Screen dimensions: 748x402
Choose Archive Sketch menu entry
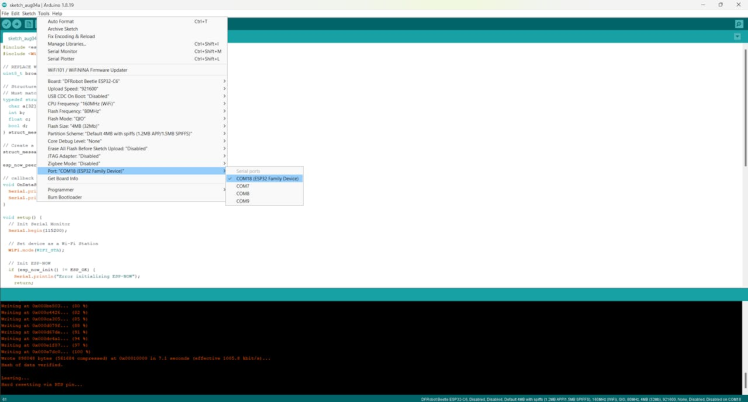coord(132,29)
